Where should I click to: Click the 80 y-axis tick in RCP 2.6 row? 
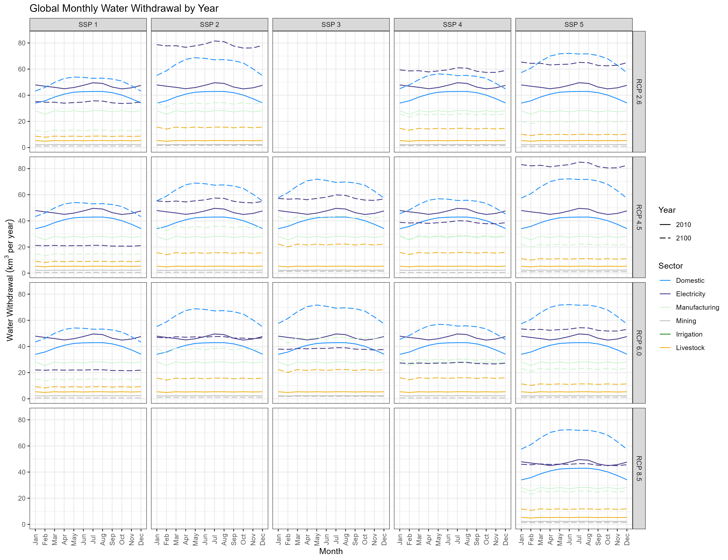pos(22,43)
